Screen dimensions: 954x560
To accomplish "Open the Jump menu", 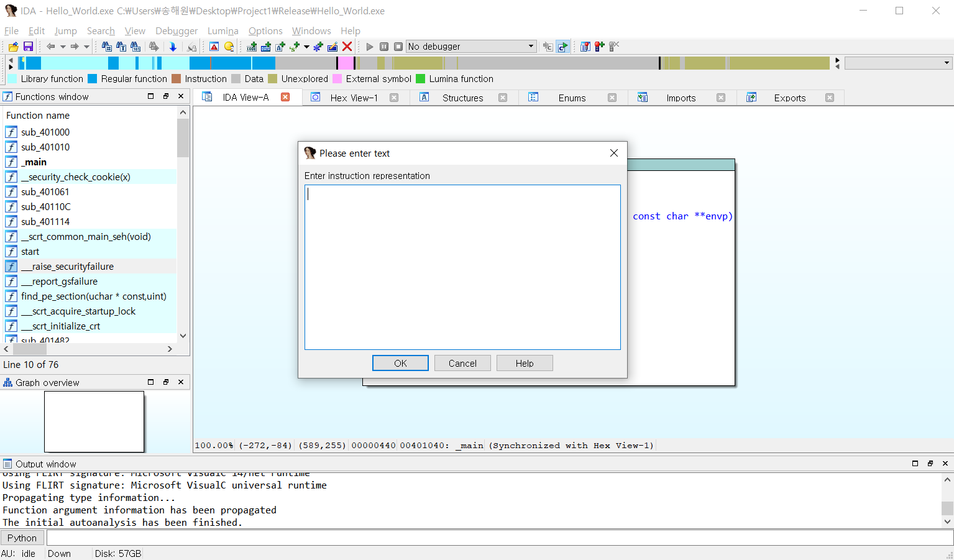I will click(x=65, y=30).
